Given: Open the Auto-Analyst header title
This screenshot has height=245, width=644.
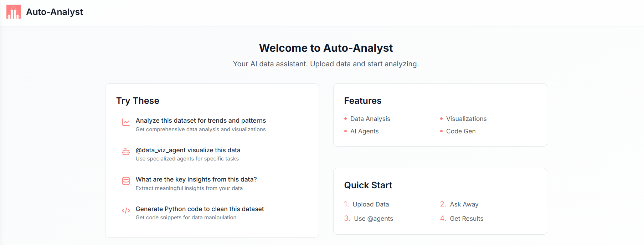Looking at the screenshot, I should tap(55, 12).
